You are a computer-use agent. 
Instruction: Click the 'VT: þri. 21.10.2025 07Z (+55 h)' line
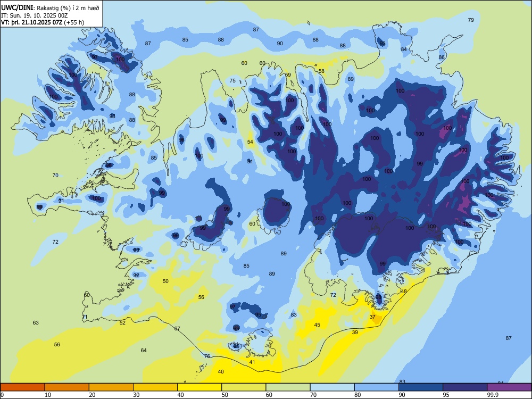click(x=43, y=22)
